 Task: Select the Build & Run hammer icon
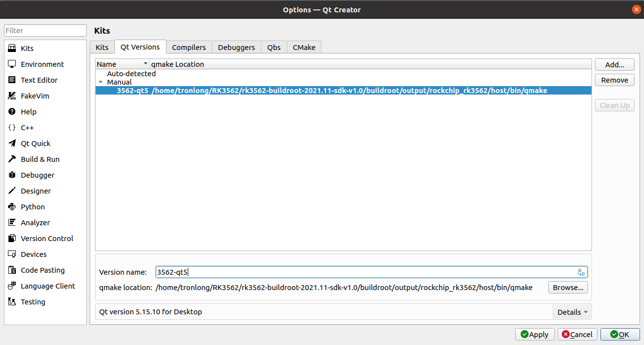[12, 159]
